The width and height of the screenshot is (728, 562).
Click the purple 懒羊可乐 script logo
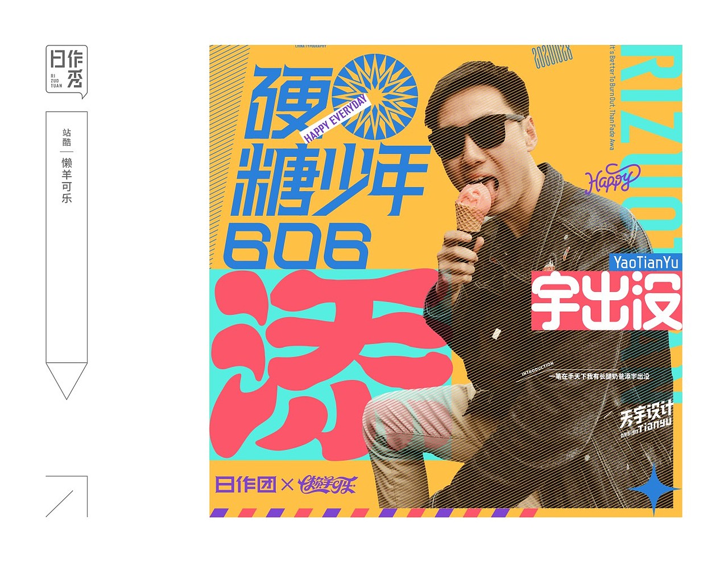click(327, 485)
